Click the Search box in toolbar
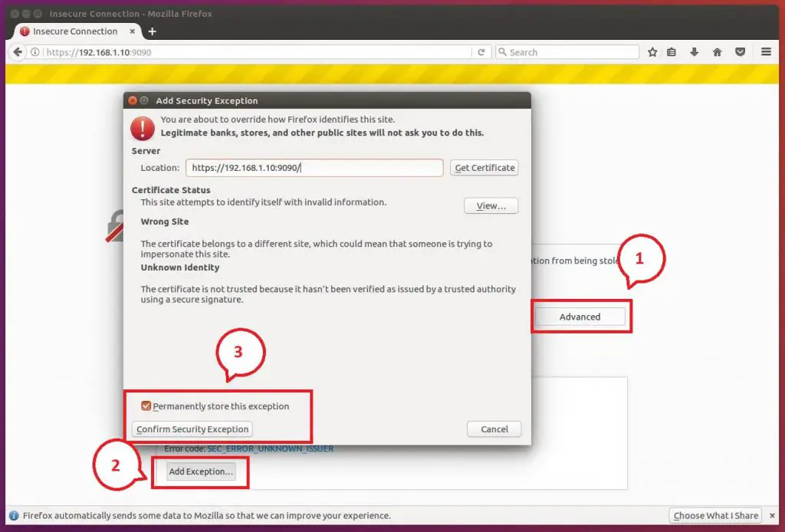 (567, 52)
